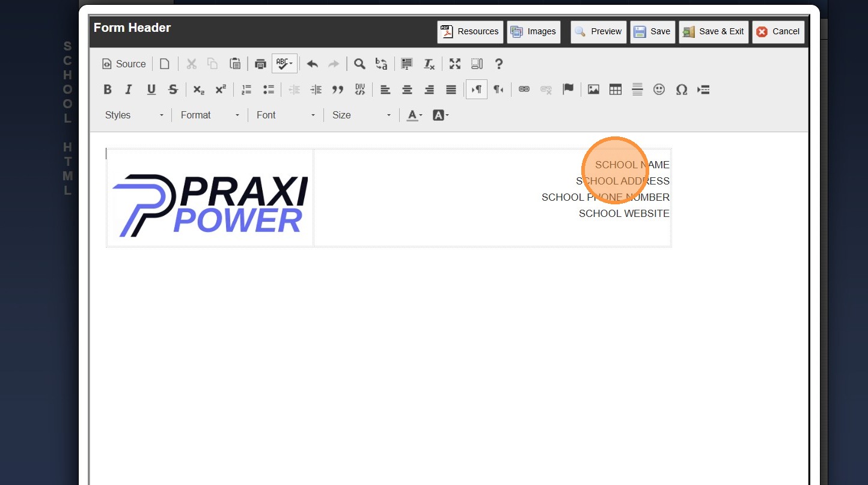Open the About editor question mark
The image size is (868, 485).
[498, 64]
